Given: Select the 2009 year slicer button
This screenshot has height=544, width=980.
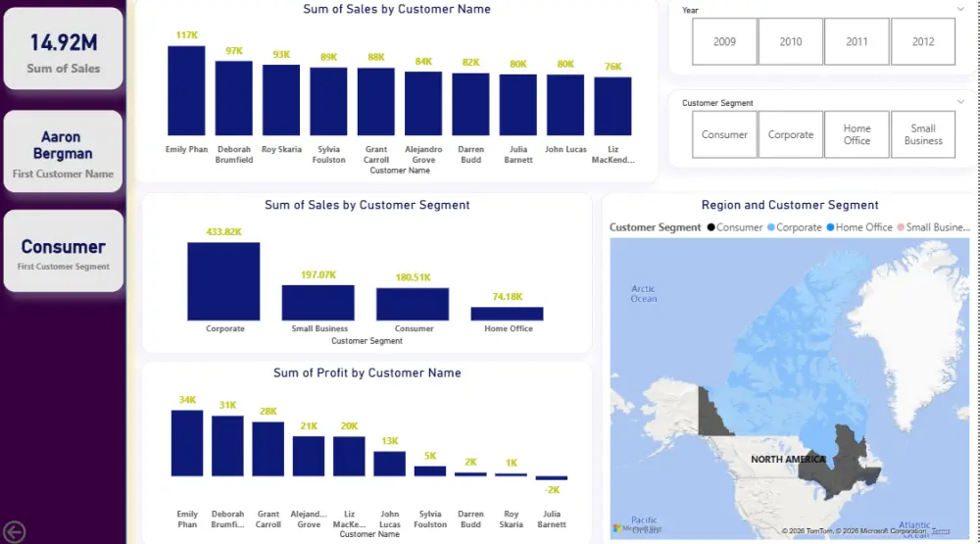Looking at the screenshot, I should (x=724, y=41).
